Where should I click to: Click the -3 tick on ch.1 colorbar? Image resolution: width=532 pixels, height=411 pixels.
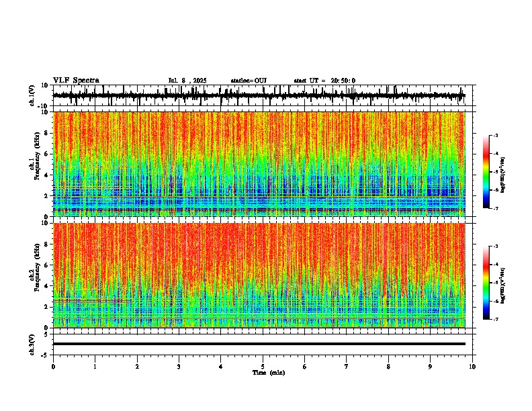496,135
